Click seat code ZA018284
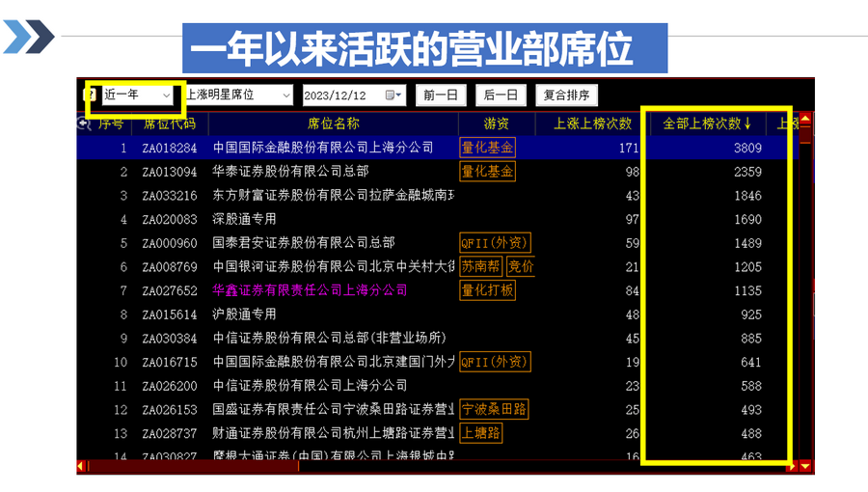 pos(170,149)
